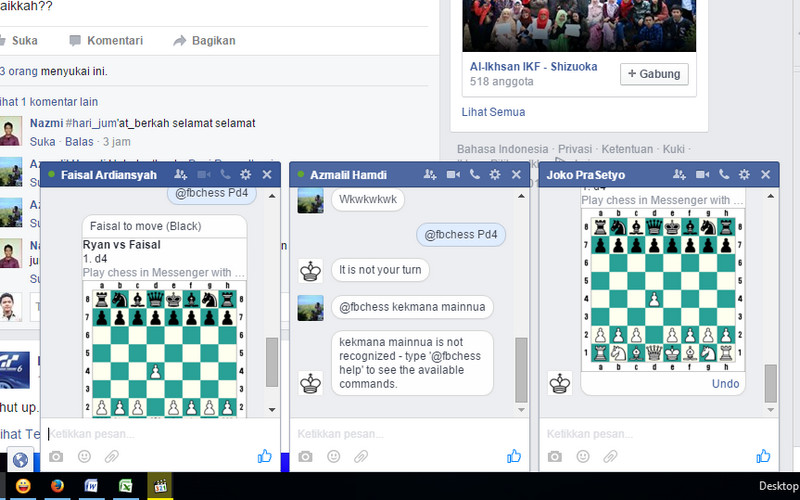Add friends to Joko PraSetyo chat
The height and width of the screenshot is (500, 800).
click(679, 174)
